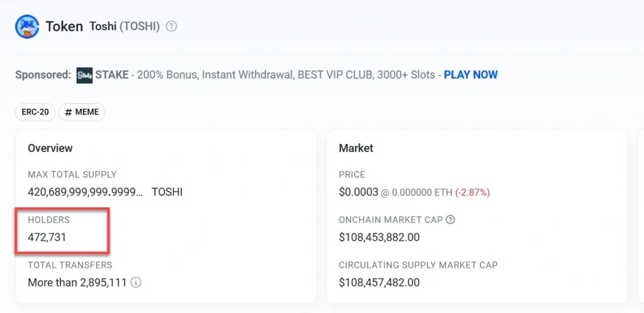Open the help icon beside Toshi (TOSHI)

click(172, 26)
